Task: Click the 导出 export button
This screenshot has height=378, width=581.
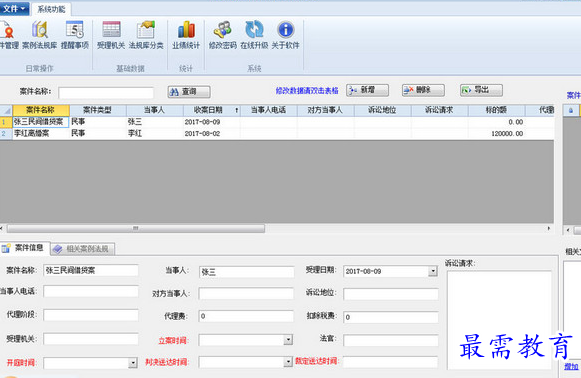Action: pos(481,90)
